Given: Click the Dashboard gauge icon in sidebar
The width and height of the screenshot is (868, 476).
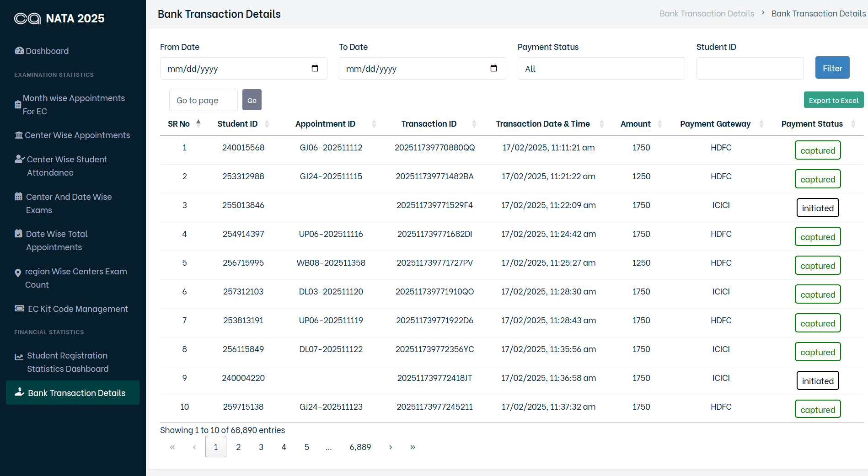Looking at the screenshot, I should pos(19,51).
